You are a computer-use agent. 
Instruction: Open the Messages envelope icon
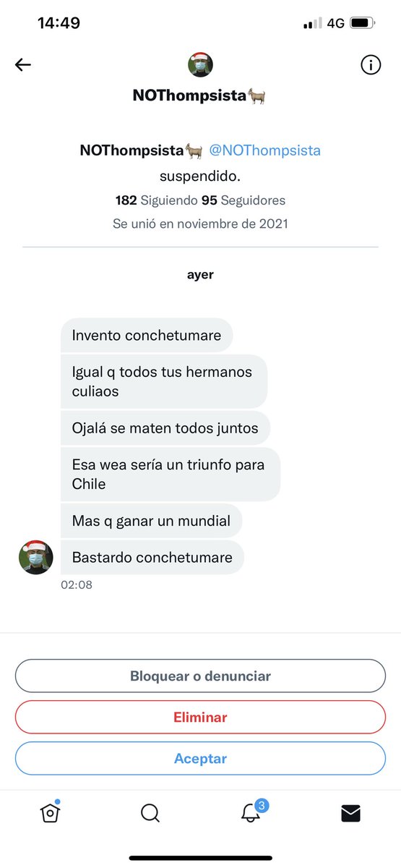pyautogui.click(x=350, y=814)
